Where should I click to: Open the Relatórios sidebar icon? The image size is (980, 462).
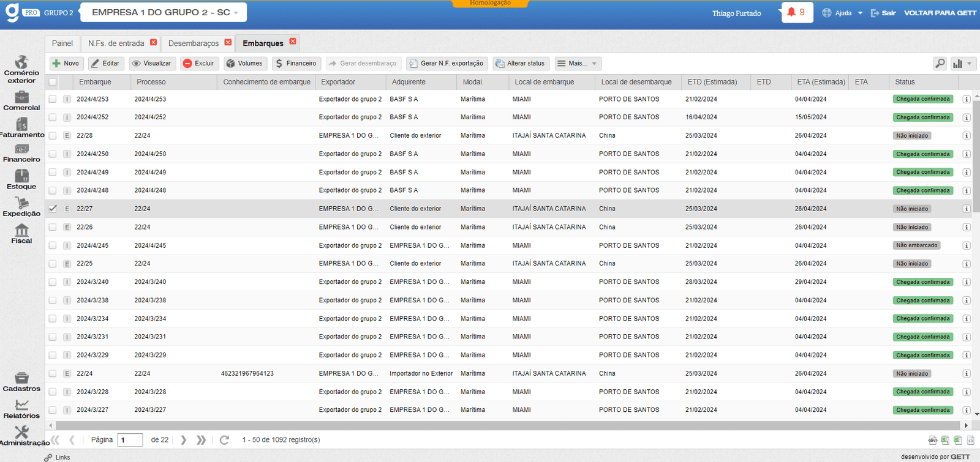21,409
